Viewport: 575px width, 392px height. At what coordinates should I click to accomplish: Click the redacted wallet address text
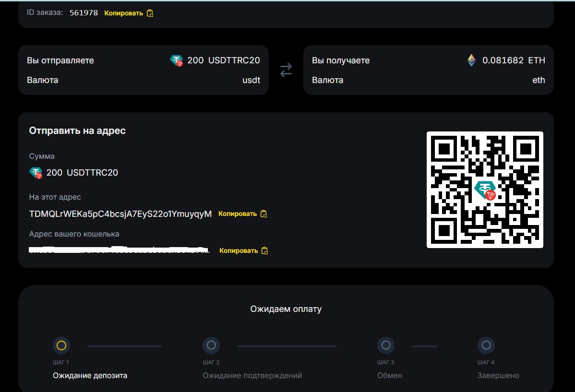(x=119, y=250)
